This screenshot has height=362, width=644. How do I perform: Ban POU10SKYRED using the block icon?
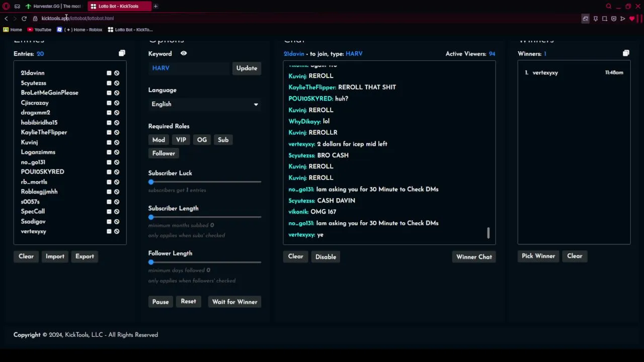117,172
